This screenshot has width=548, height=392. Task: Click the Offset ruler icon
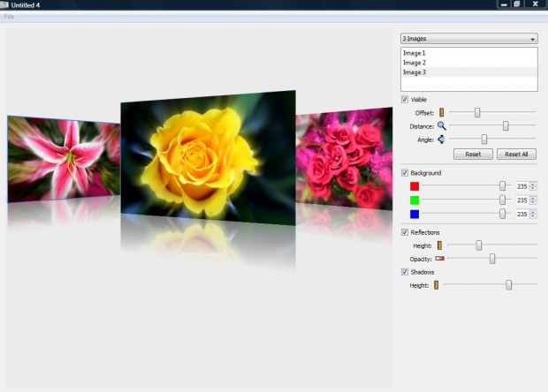coord(441,113)
